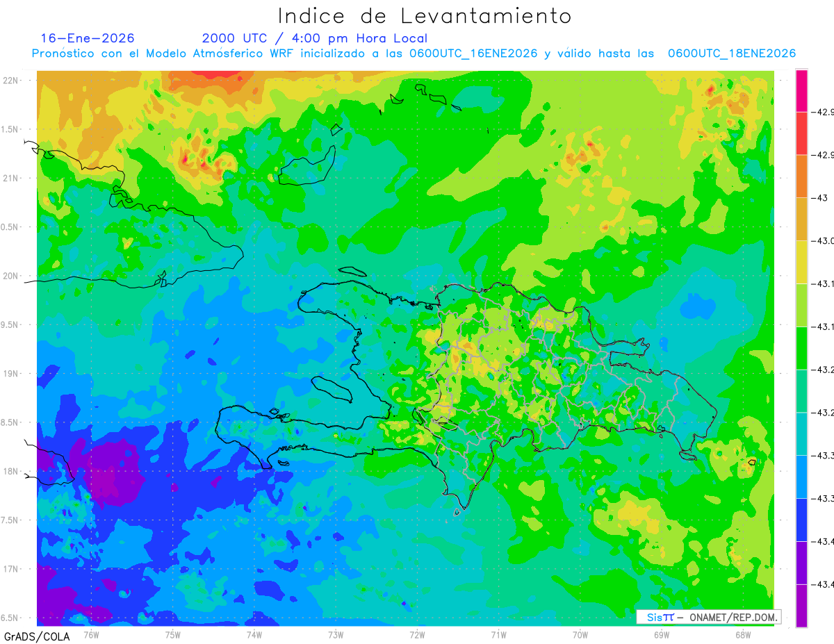834x644 pixels.
Task: Click the 72W longitude label
Action: (417, 634)
